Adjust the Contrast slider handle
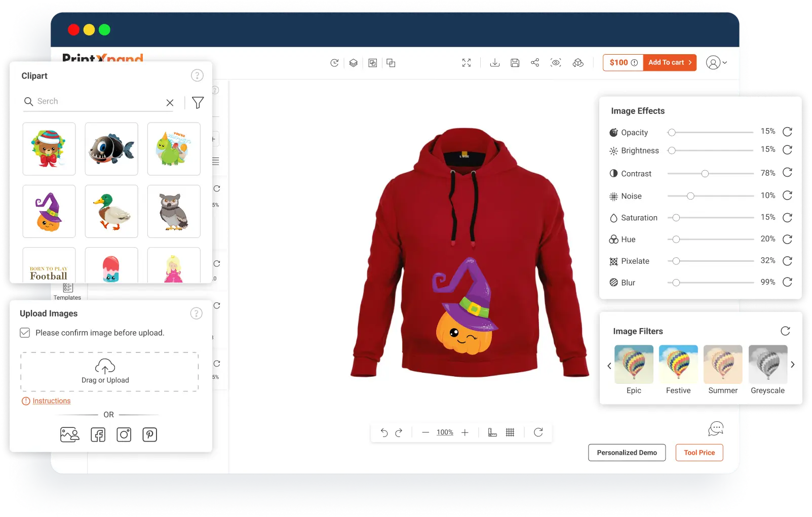812x517 pixels. (705, 174)
